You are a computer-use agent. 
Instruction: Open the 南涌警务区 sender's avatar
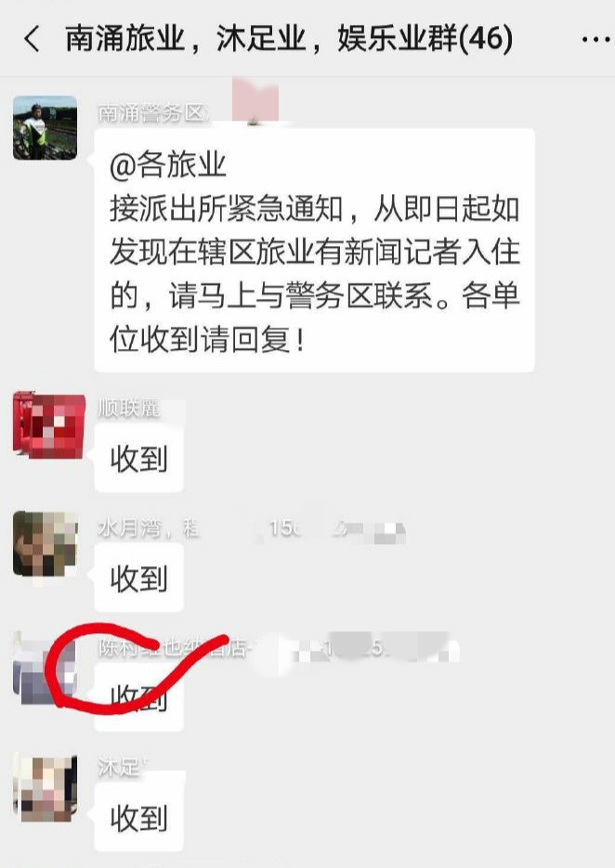click(45, 128)
